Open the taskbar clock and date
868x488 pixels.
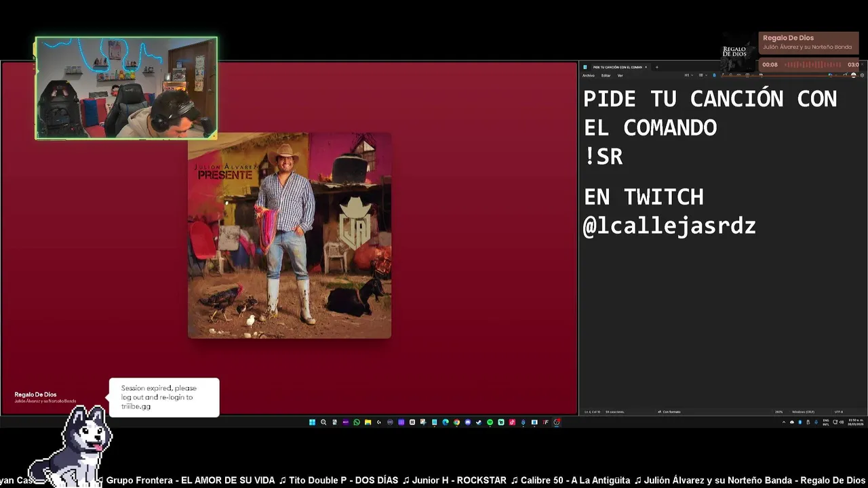click(856, 422)
